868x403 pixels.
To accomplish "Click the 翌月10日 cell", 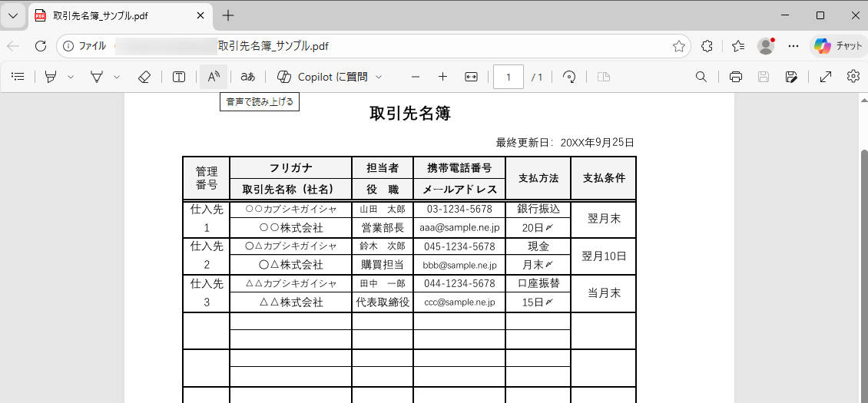I will (604, 256).
